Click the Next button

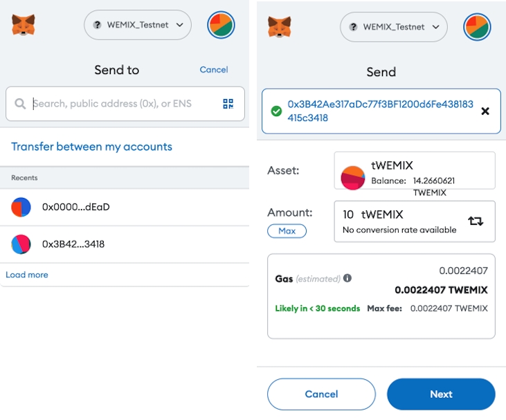tap(441, 394)
